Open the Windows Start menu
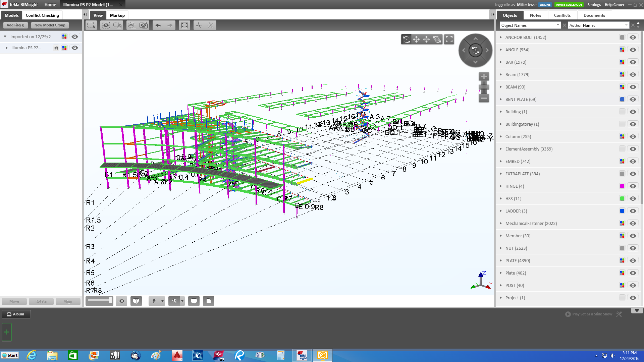The height and width of the screenshot is (362, 644). point(10,355)
